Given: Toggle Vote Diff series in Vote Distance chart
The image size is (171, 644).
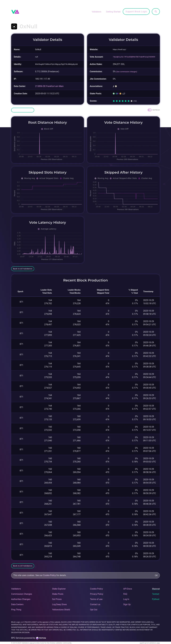Looking at the screenshot, I should tap(123, 129).
